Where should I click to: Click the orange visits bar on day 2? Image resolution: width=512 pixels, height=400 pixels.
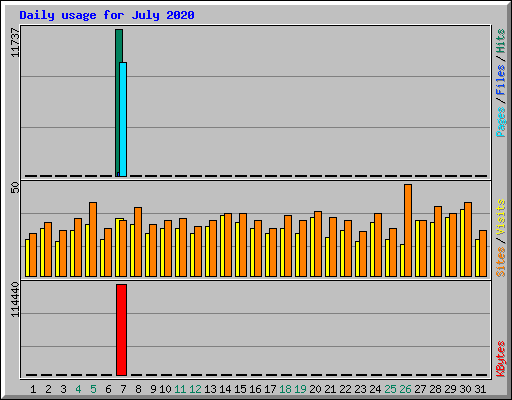coord(48,249)
